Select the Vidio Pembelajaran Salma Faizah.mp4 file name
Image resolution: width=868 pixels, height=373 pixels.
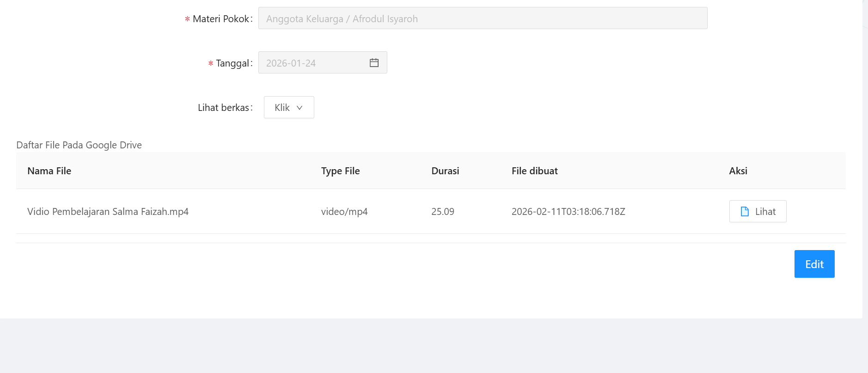pos(108,212)
